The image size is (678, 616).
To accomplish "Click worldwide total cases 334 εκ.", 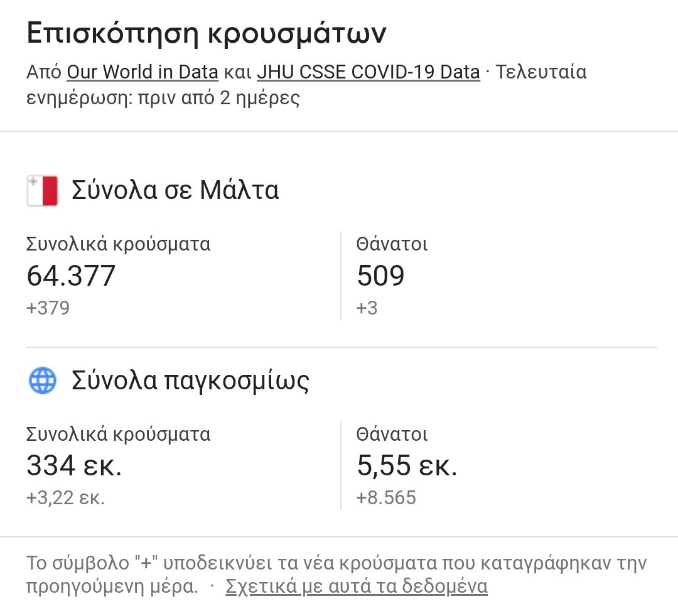I will [x=74, y=465].
